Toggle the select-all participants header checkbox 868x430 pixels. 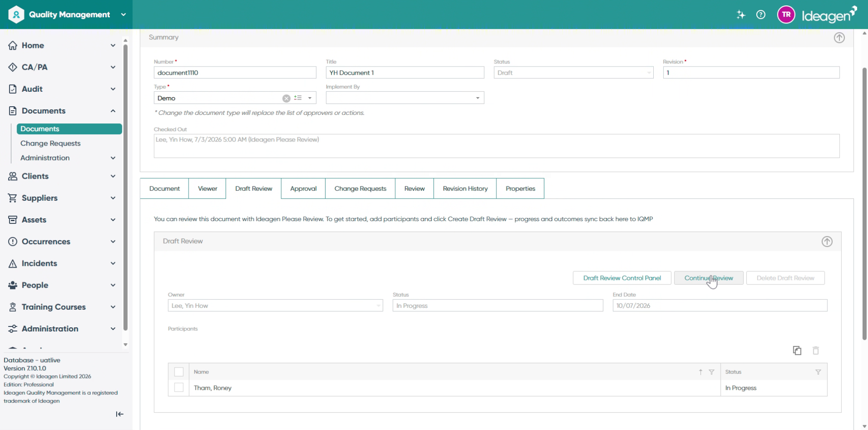tap(179, 372)
